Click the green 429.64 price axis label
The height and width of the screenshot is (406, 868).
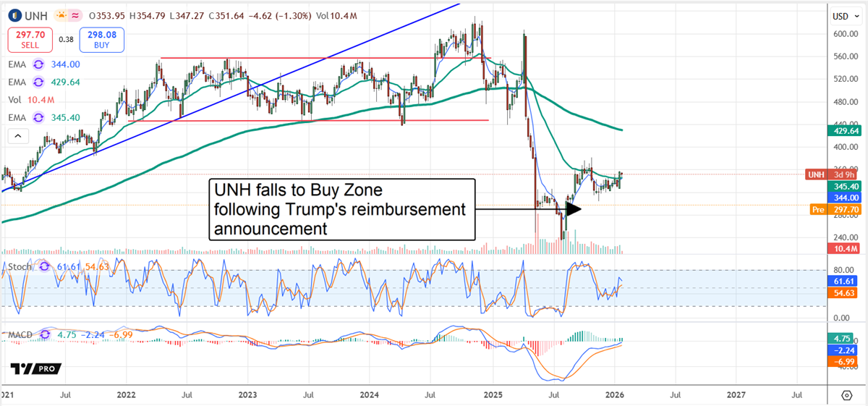(845, 131)
